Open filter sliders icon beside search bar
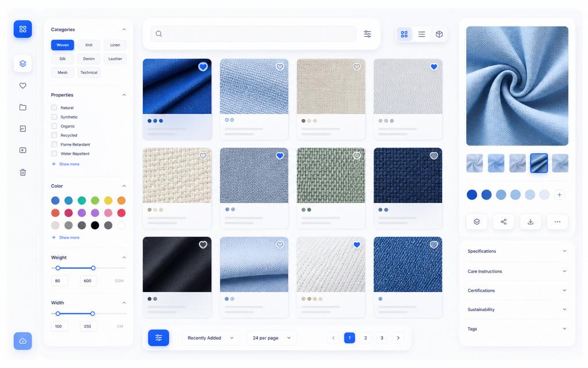The image size is (588, 368). click(x=367, y=34)
